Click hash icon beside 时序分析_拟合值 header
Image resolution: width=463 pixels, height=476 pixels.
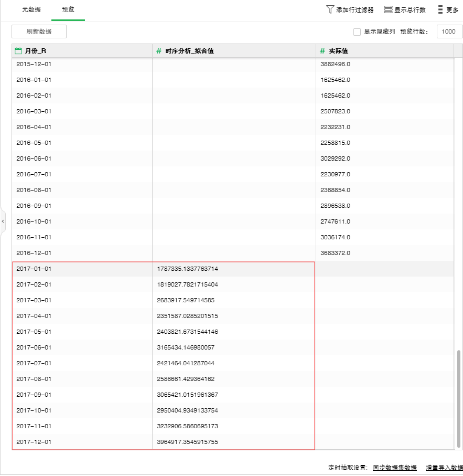coord(158,51)
